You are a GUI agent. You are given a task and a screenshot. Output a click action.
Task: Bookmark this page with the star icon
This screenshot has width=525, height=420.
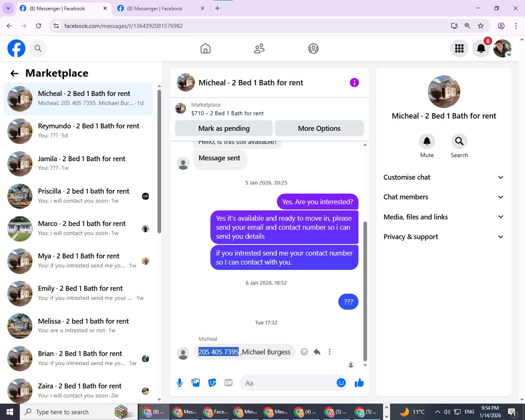pyautogui.click(x=481, y=26)
